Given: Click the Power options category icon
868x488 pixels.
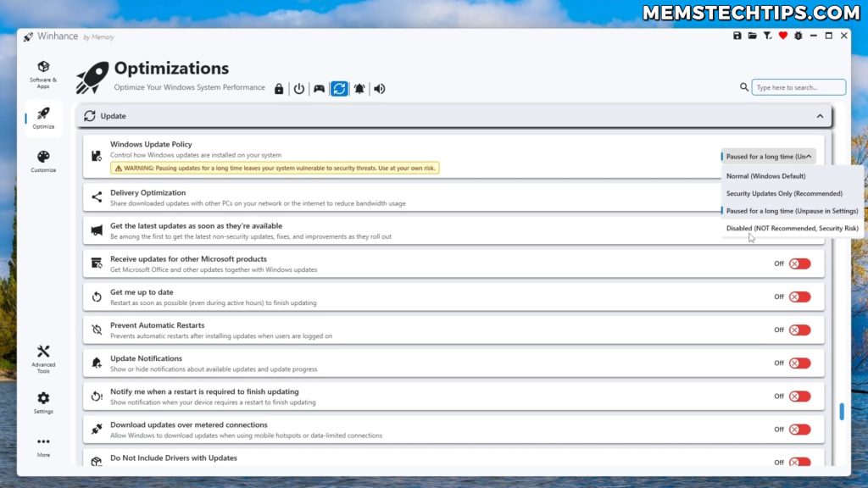Looking at the screenshot, I should 299,88.
